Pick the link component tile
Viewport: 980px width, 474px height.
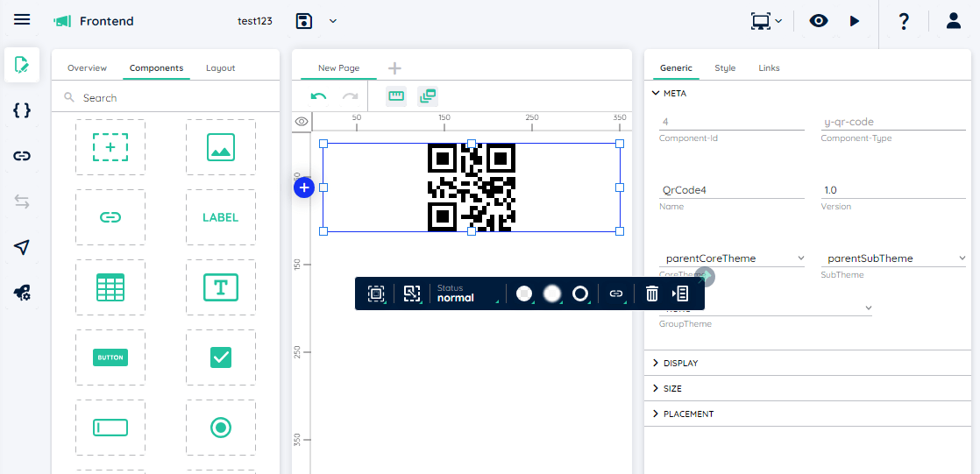(x=110, y=217)
